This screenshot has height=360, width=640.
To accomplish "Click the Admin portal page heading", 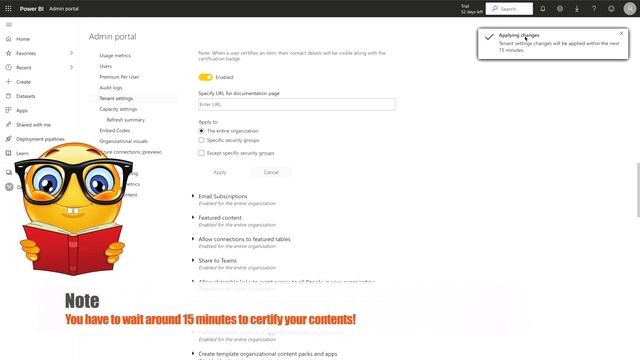I will 113,36.
